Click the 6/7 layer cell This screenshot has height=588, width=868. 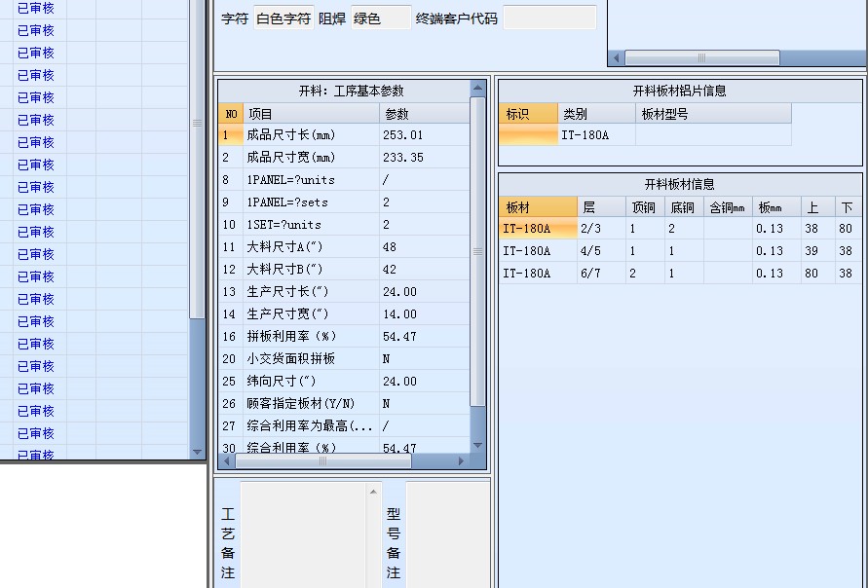tap(602, 274)
